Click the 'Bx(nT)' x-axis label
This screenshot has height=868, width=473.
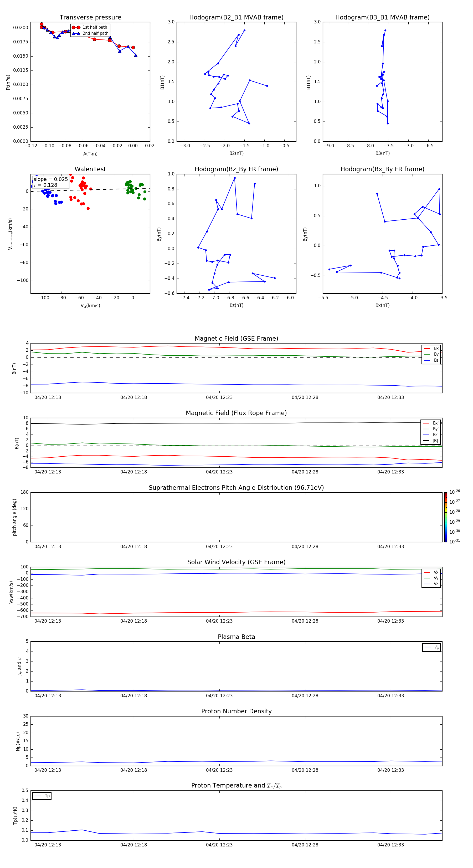coord(382,305)
